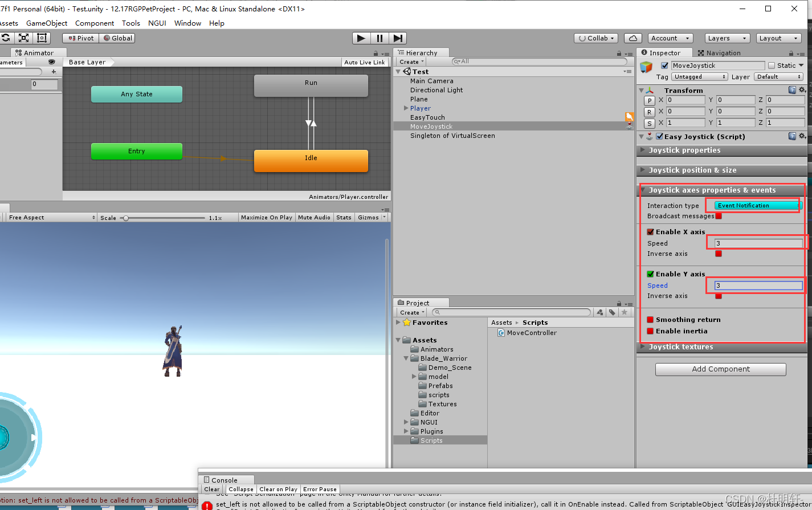Toggle MoveJoystick active checkbox
The width and height of the screenshot is (812, 510).
click(664, 66)
